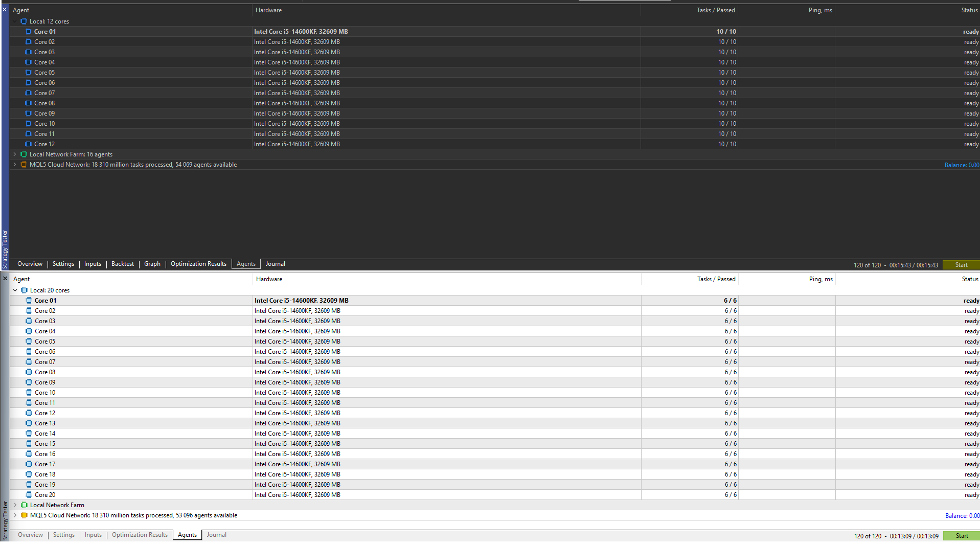Viewport: 980px width, 545px height.
Task: Click MQL5 Cloud Network icon in light window
Action: [x=24, y=515]
